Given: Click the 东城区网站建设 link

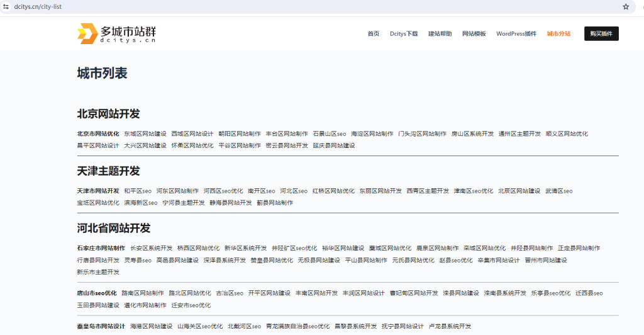Looking at the screenshot, I should [145, 133].
